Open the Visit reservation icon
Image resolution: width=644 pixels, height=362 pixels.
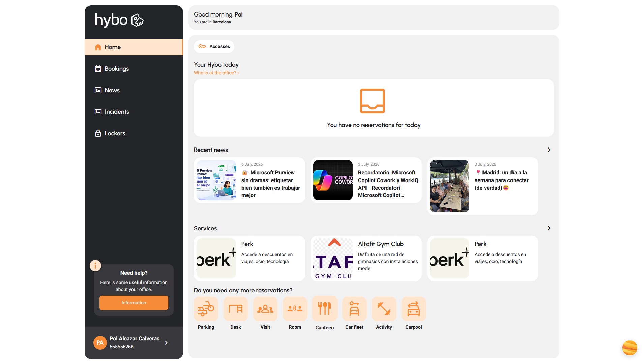point(265,308)
